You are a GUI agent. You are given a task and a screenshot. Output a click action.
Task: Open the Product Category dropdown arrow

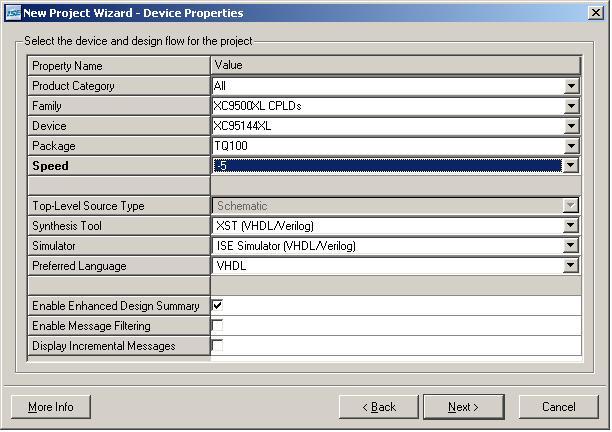tap(571, 86)
